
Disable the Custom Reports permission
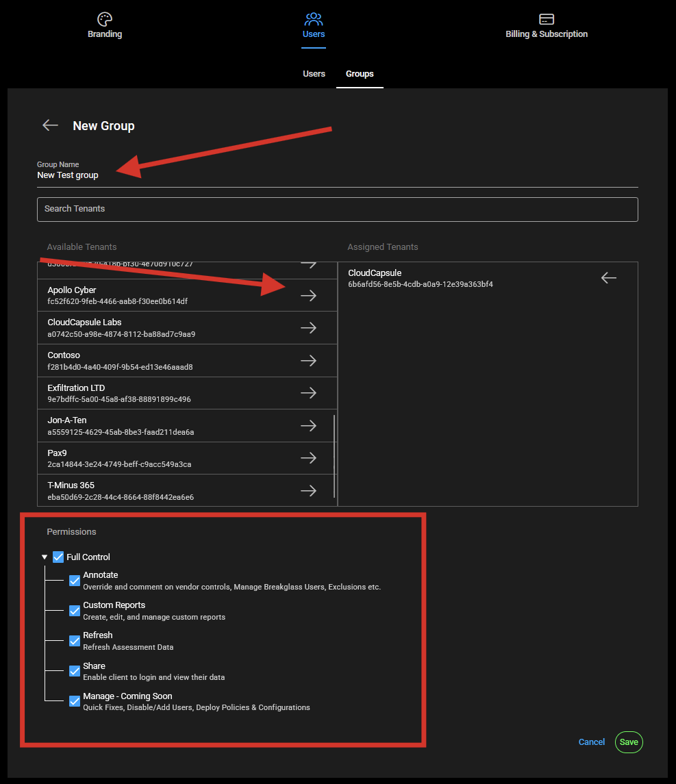click(75, 611)
